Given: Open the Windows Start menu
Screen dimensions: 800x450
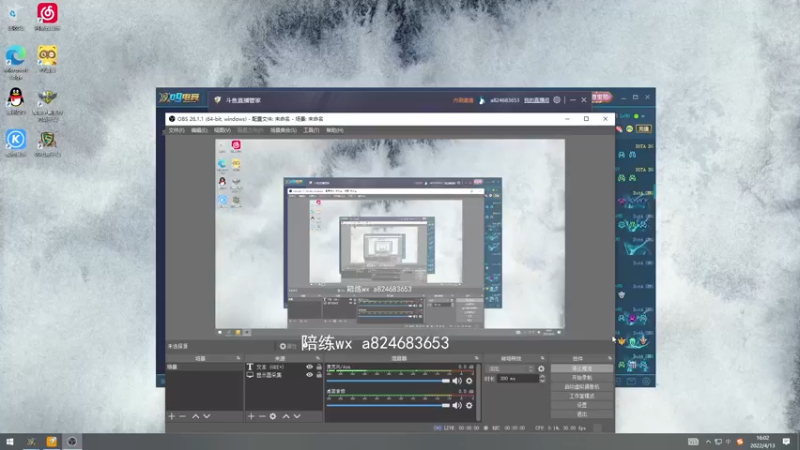Looking at the screenshot, I should (10, 442).
